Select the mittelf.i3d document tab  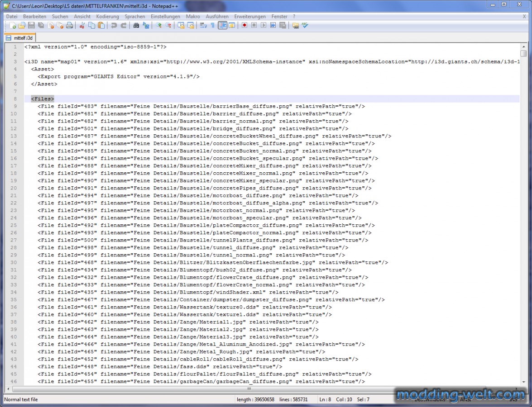[x=19, y=38]
